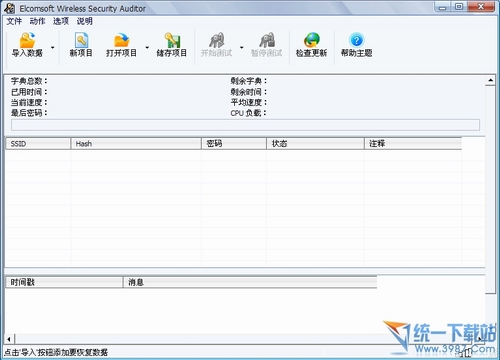Minimize the Wireless Security Auditor window
The width and height of the screenshot is (500, 360).
click(443, 7)
